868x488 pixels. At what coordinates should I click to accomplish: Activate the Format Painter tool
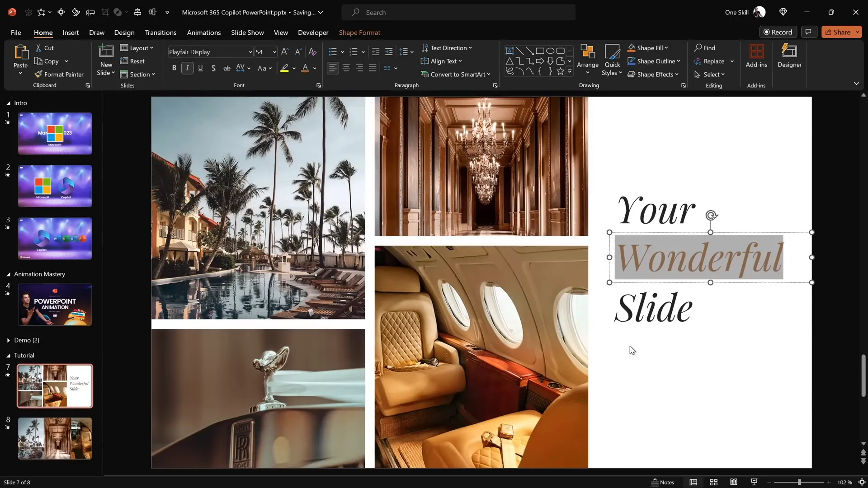coord(59,74)
